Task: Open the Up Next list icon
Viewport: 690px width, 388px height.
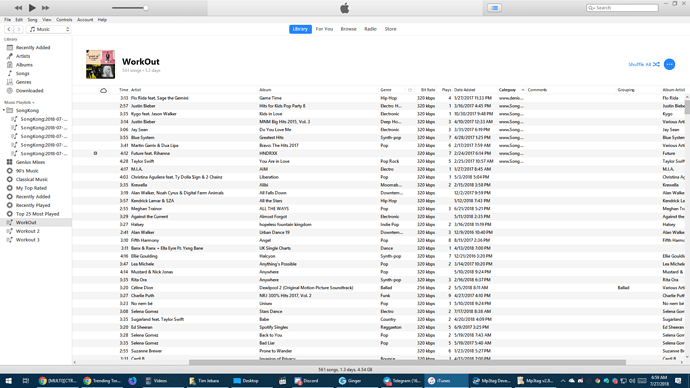Action: 495,8
